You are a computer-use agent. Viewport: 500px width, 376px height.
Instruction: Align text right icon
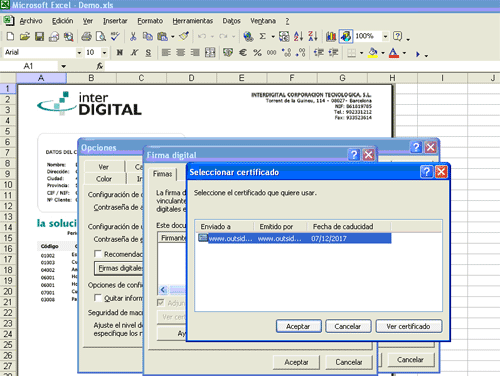[195, 52]
